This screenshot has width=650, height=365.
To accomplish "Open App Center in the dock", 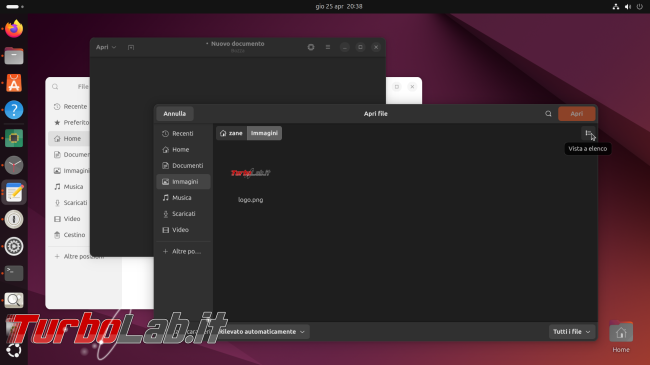I will click(14, 83).
